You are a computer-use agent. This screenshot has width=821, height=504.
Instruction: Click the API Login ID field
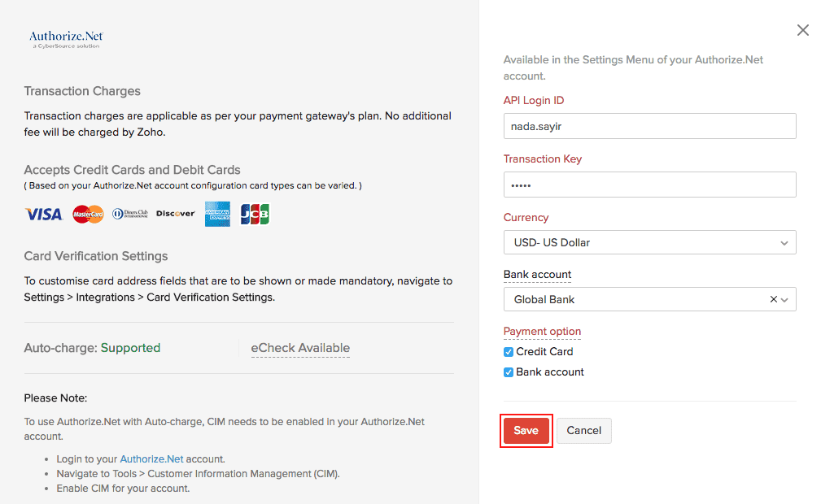point(649,126)
